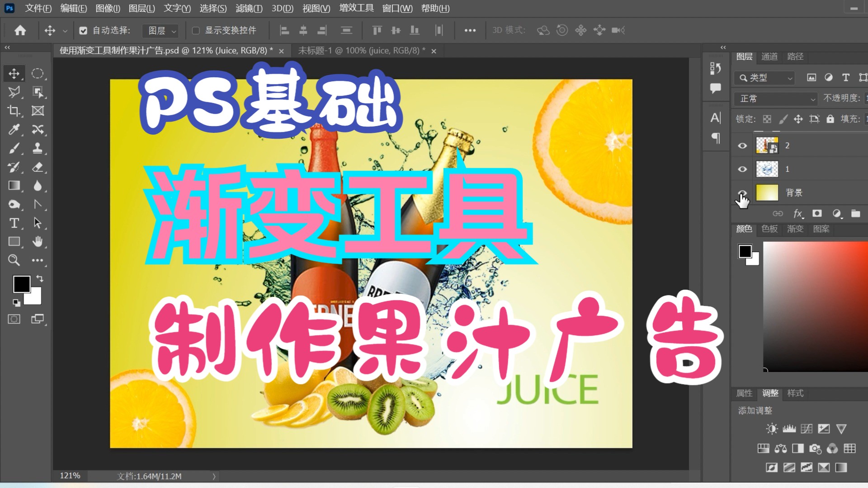Toggle Quick Mask mode
Viewport: 868px width, 488px height.
coord(14,319)
